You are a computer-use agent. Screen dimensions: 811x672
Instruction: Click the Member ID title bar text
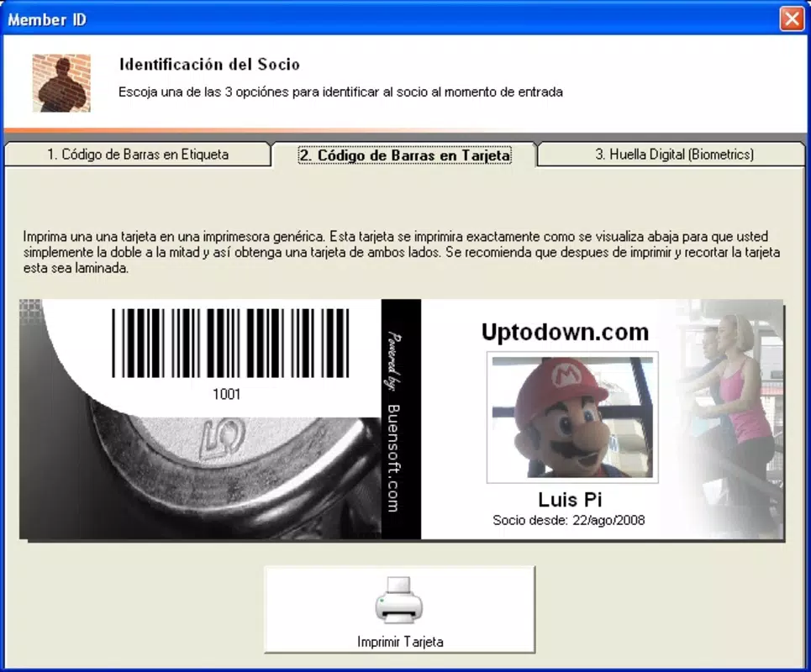pyautogui.click(x=47, y=19)
